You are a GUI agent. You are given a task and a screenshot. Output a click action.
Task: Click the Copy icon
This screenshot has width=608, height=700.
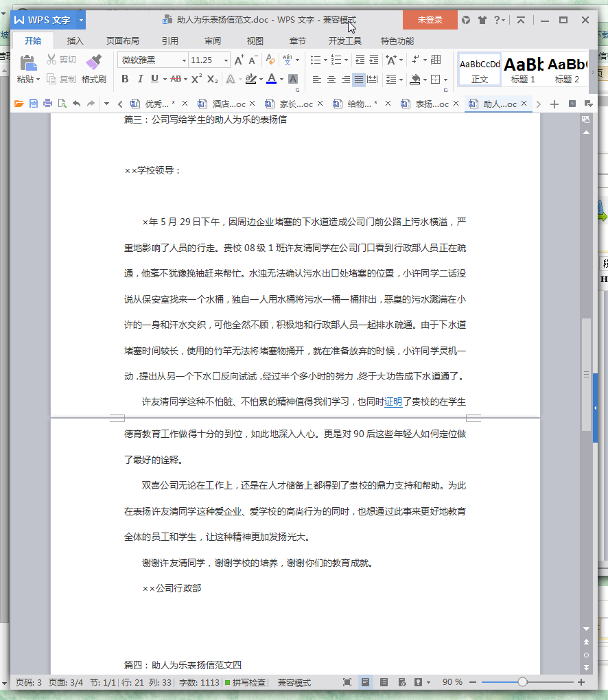tap(51, 80)
